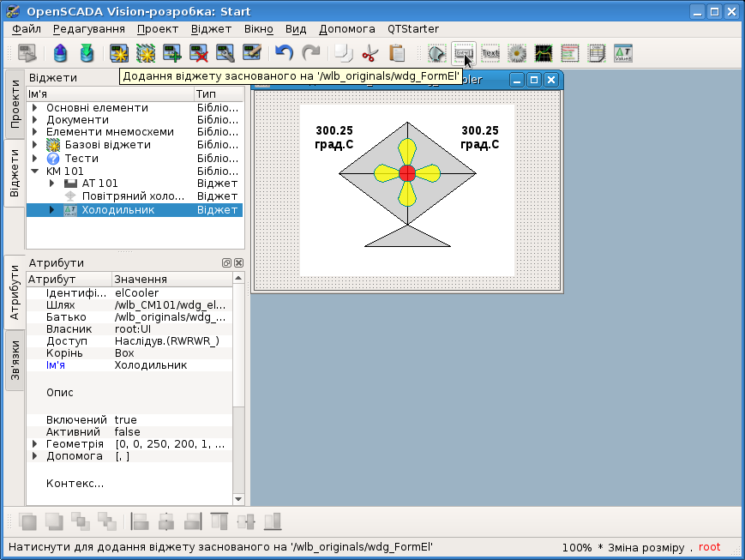This screenshot has height=560, width=745.
Task: Expand the 'Основні елементи' library node
Action: coord(34,108)
